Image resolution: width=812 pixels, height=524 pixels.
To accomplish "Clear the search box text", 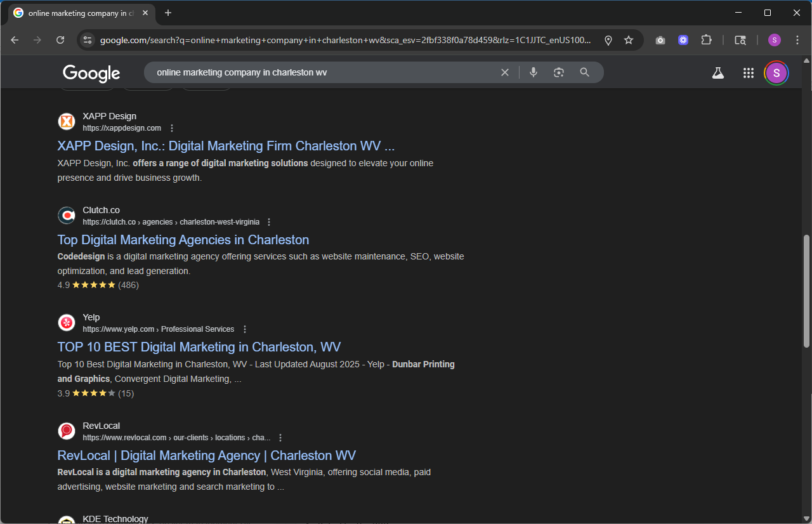I will (505, 72).
